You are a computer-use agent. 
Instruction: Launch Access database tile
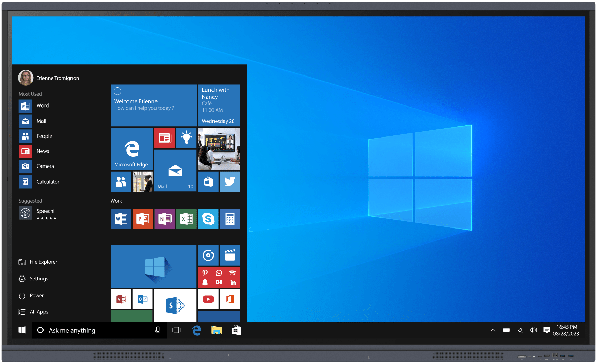point(121,299)
